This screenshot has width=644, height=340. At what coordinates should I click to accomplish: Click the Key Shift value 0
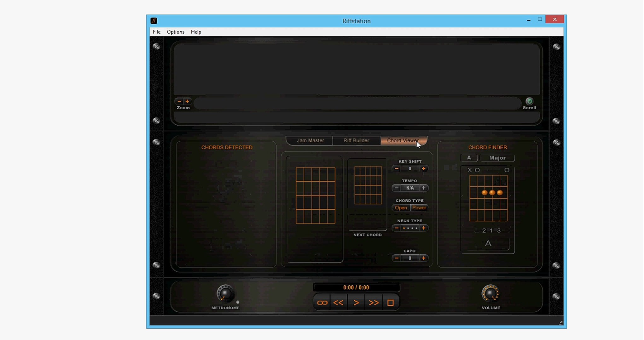[x=410, y=169]
